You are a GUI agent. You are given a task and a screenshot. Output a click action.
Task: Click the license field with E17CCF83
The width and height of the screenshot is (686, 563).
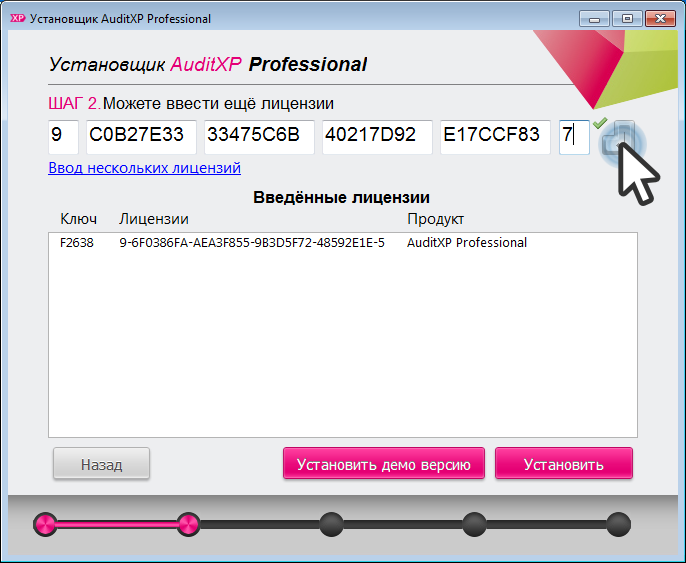[495, 137]
